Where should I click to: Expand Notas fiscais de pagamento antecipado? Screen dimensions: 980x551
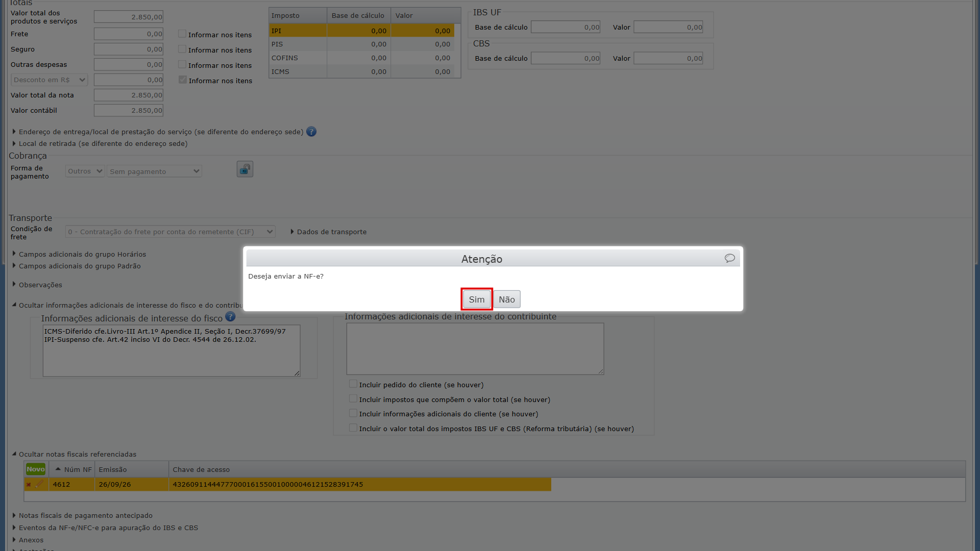(x=82, y=515)
